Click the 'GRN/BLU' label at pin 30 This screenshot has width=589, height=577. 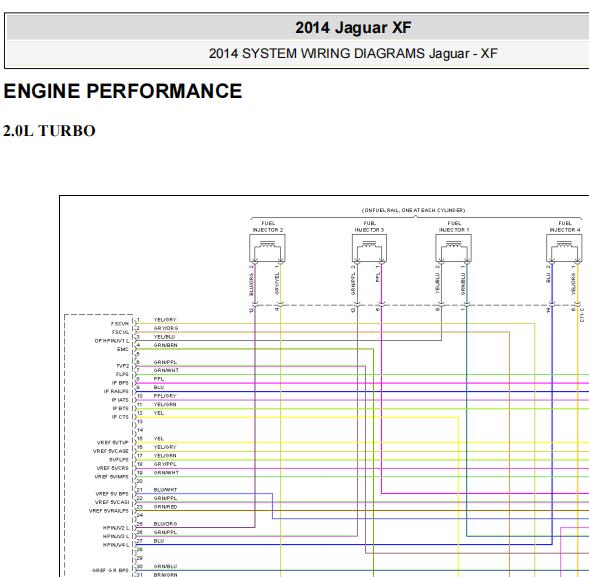165,566
